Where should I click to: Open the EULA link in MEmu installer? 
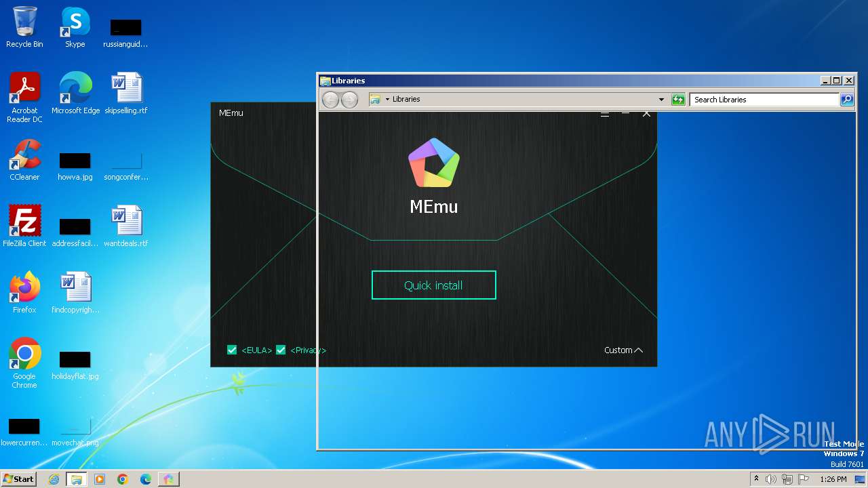256,350
